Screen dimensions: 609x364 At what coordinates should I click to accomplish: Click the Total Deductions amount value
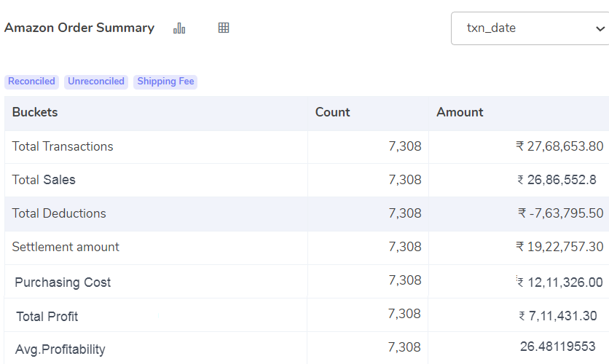click(560, 213)
